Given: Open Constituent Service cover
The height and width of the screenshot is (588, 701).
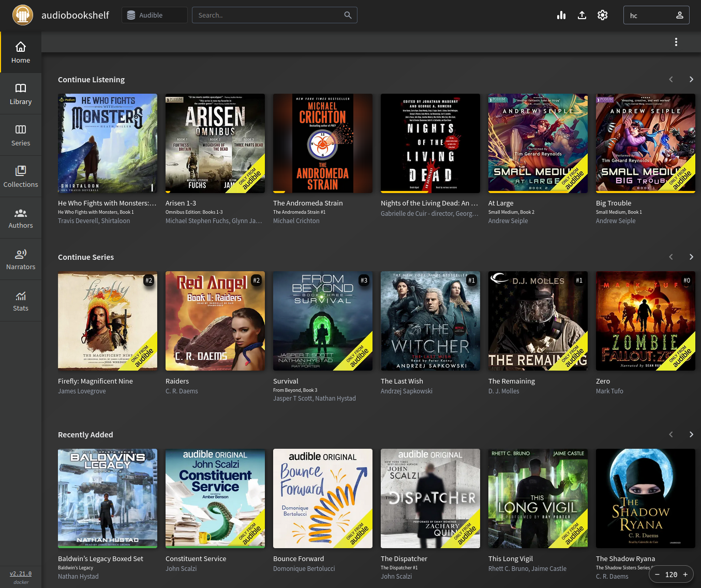Looking at the screenshot, I should click(x=215, y=498).
